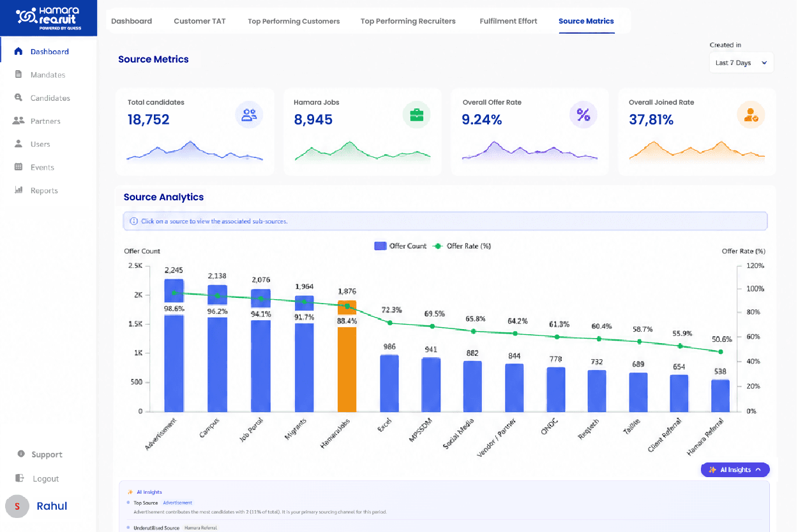
Task: Click the MPSSDM bar labeled 941
Action: tap(431, 384)
